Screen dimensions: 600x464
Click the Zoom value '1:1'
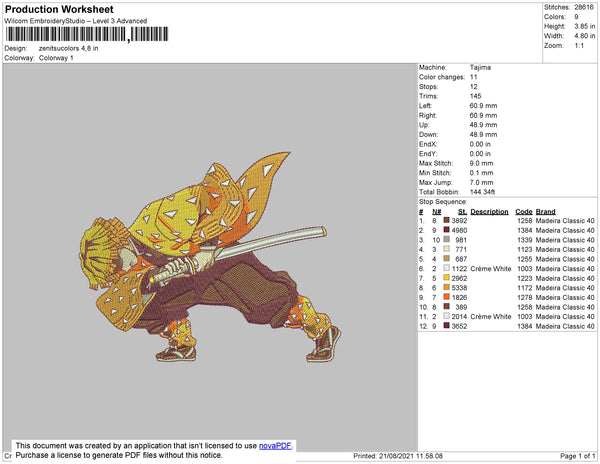click(579, 46)
